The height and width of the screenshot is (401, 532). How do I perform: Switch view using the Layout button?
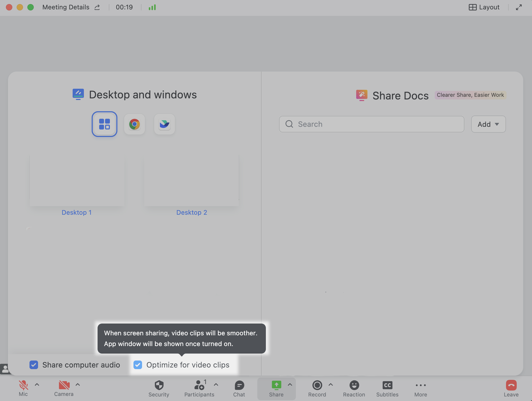(x=484, y=7)
